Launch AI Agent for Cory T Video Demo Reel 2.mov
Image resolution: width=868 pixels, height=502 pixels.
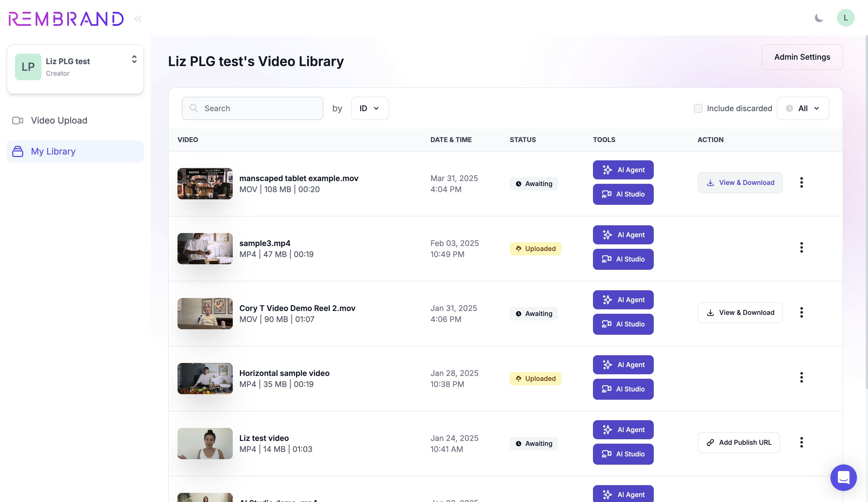pyautogui.click(x=623, y=300)
